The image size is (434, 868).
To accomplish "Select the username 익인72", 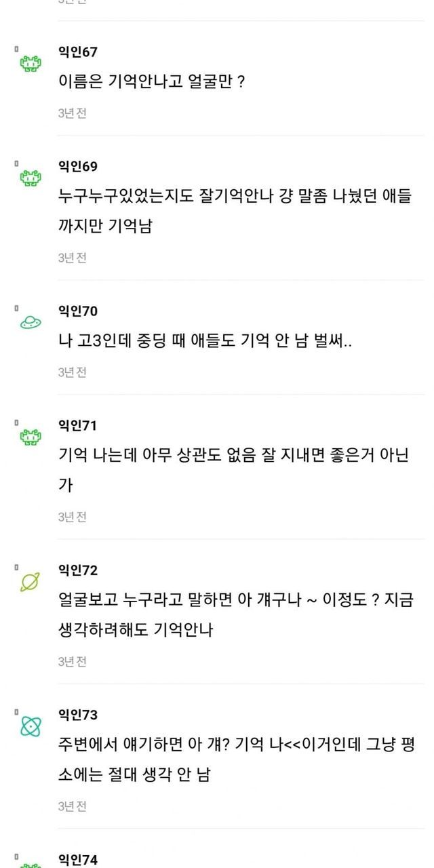I will pos(77,570).
